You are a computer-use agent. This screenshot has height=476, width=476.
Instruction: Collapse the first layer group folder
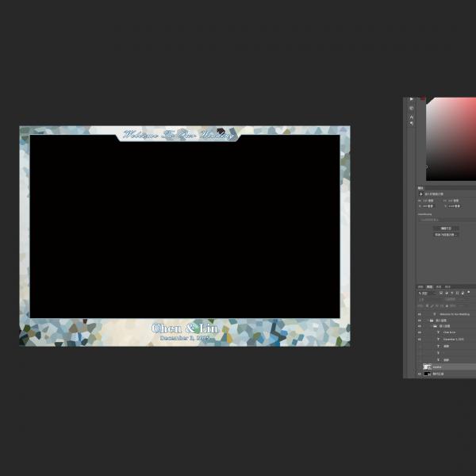coord(430,321)
